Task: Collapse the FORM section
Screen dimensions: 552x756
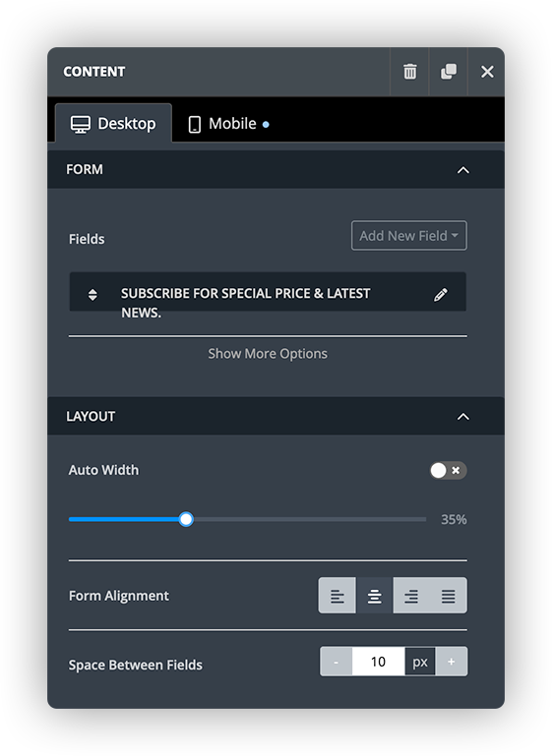Action: pyautogui.click(x=462, y=170)
